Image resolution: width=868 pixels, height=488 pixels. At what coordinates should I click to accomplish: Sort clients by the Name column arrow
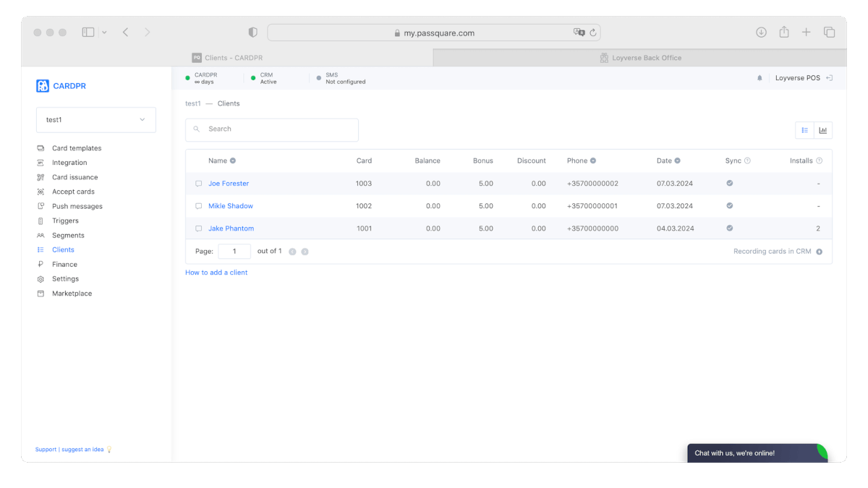pos(233,160)
